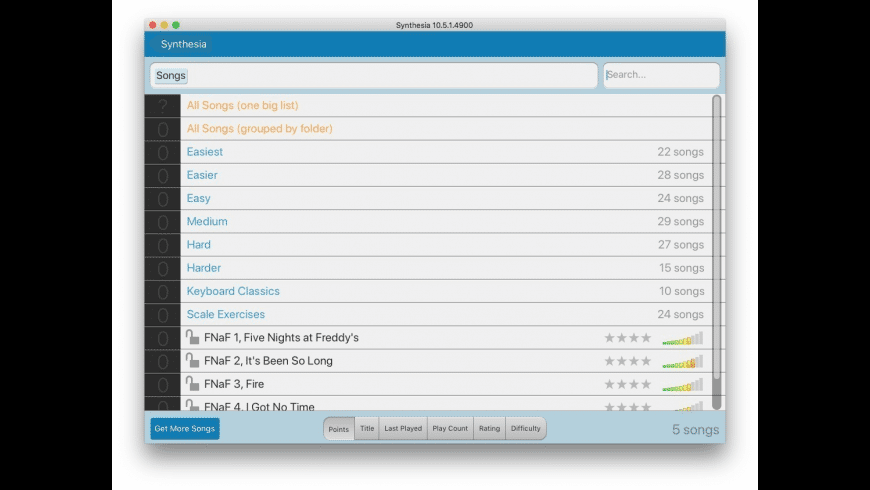The width and height of the screenshot is (870, 490).
Task: Close the Synthesia window with the red button
Action: [153, 25]
